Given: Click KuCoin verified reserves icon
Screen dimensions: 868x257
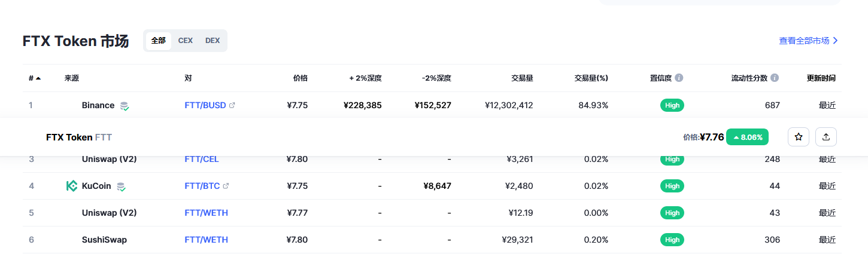Looking at the screenshot, I should [x=121, y=186].
